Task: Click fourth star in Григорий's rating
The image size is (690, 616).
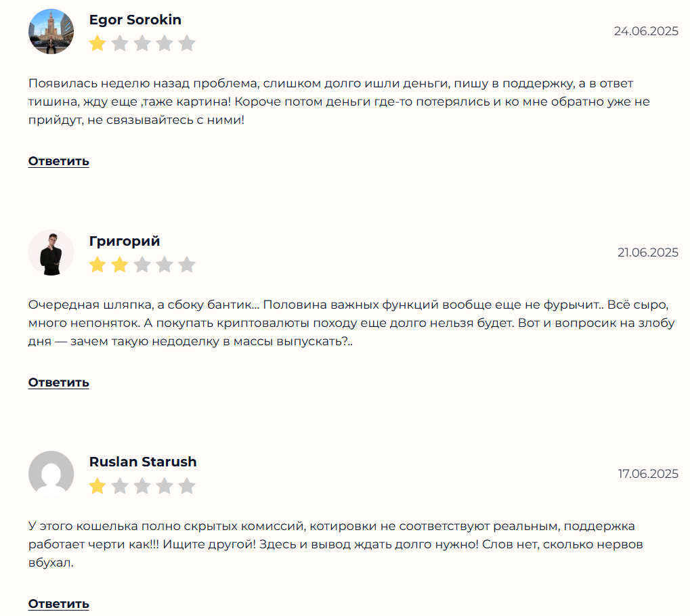Action: 165,265
